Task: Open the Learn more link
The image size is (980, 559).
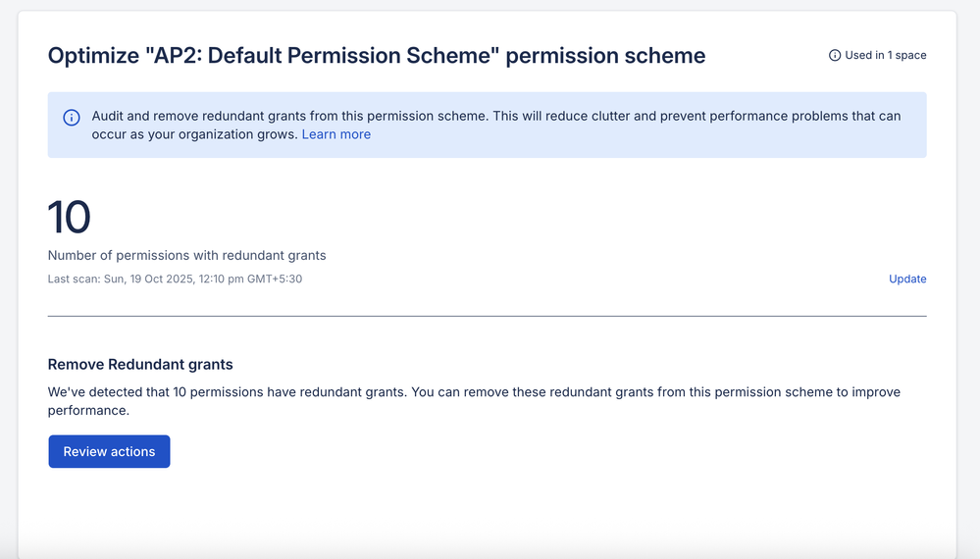Action: 335,134
